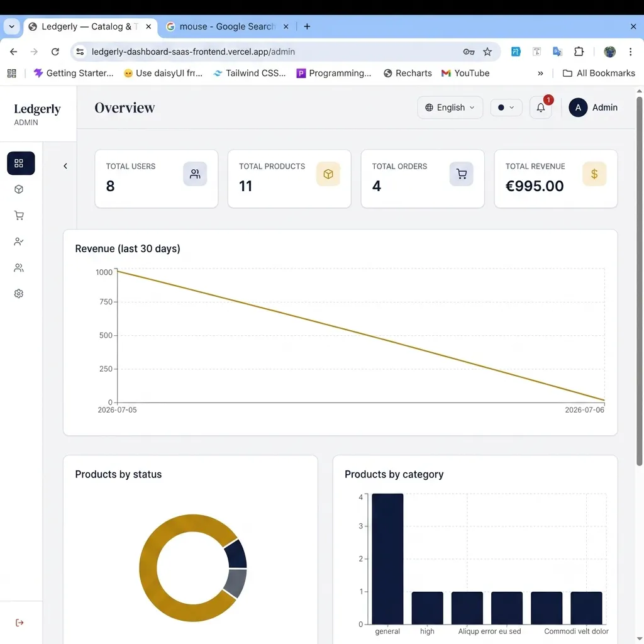Open the Programming bookmark
Image resolution: width=644 pixels, height=644 pixels.
point(334,73)
